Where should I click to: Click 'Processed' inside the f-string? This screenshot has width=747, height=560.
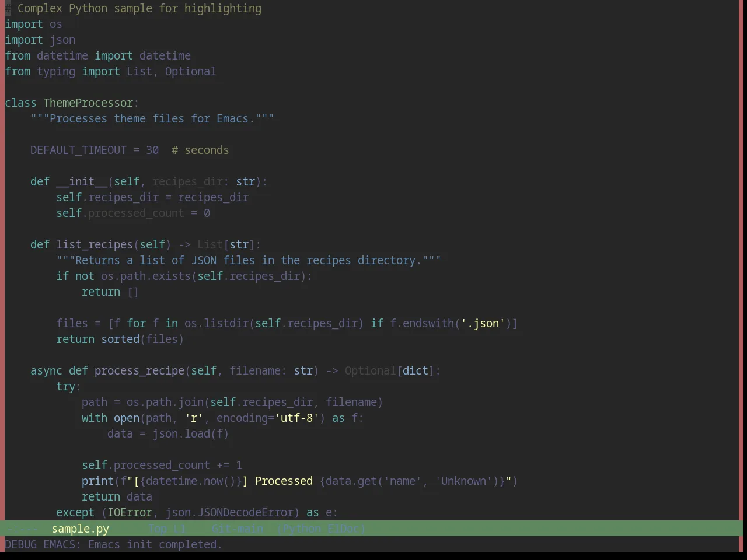(284, 481)
